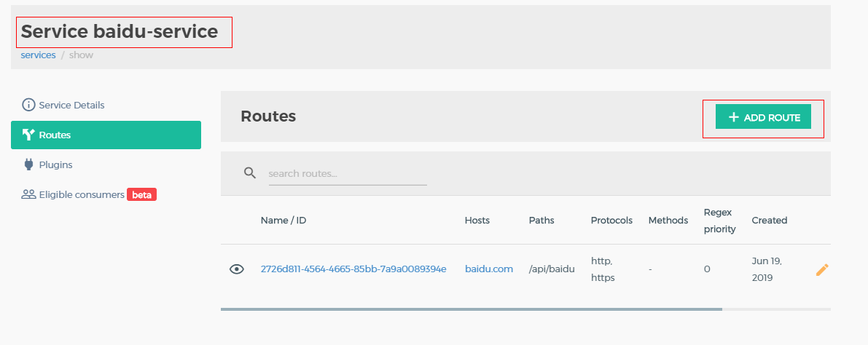Click the red beta badge
Image resolution: width=868 pixels, height=345 pixels.
[x=142, y=195]
